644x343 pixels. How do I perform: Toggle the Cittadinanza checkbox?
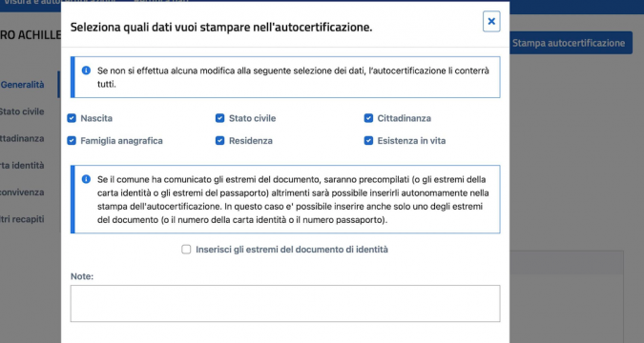click(368, 118)
